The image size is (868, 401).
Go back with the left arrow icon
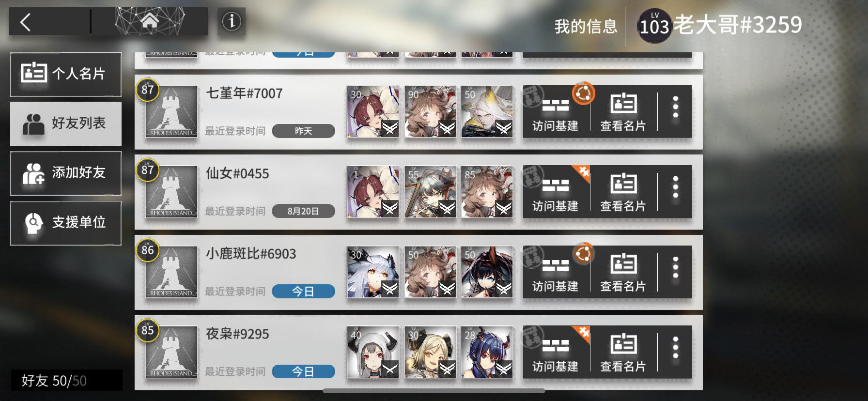point(25,22)
